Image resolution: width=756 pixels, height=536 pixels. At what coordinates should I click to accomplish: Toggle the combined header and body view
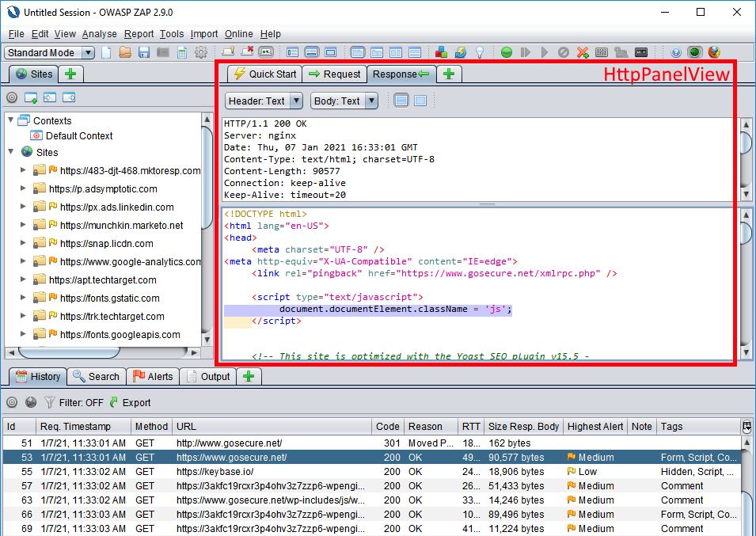point(420,101)
